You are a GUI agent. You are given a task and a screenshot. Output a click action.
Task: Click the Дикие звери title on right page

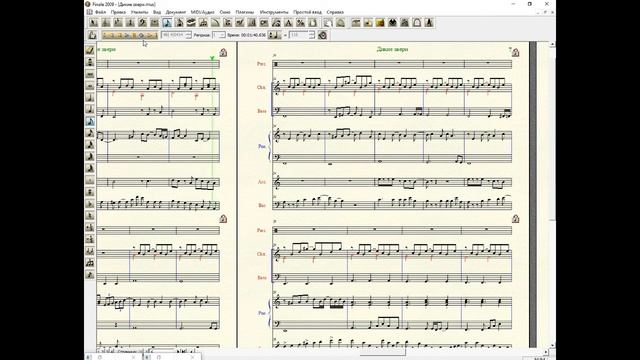[392, 49]
